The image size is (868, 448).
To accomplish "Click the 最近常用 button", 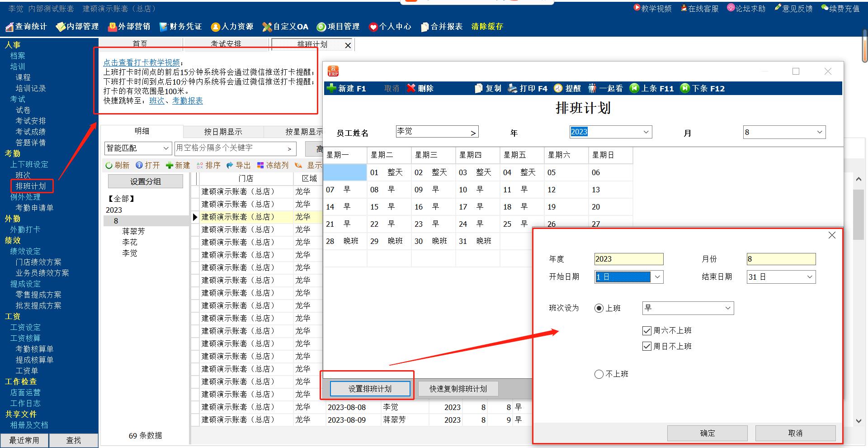I will pyautogui.click(x=24, y=440).
